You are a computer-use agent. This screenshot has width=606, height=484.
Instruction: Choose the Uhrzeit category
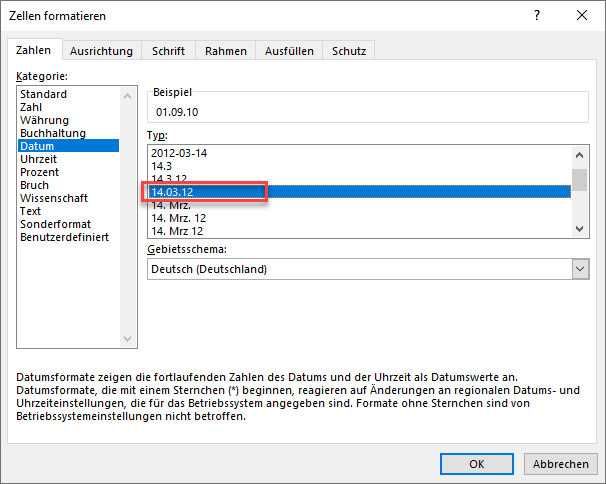68,159
